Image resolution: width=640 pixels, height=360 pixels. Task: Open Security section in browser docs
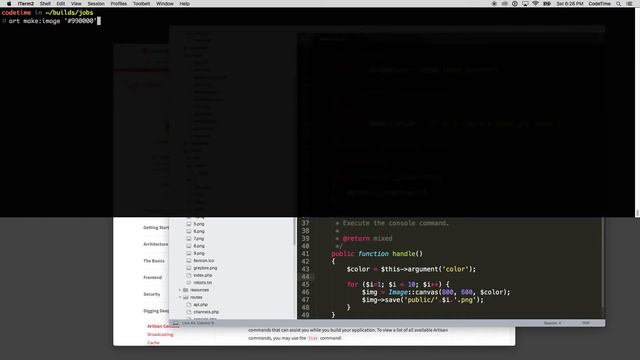tap(151, 294)
